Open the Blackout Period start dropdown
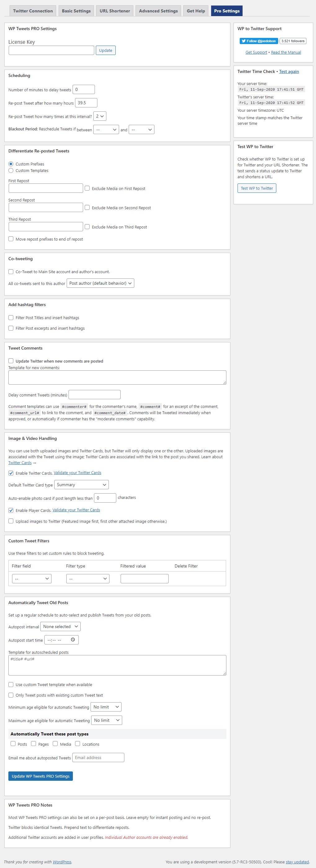Viewport: 316px width, 868px height. click(106, 130)
